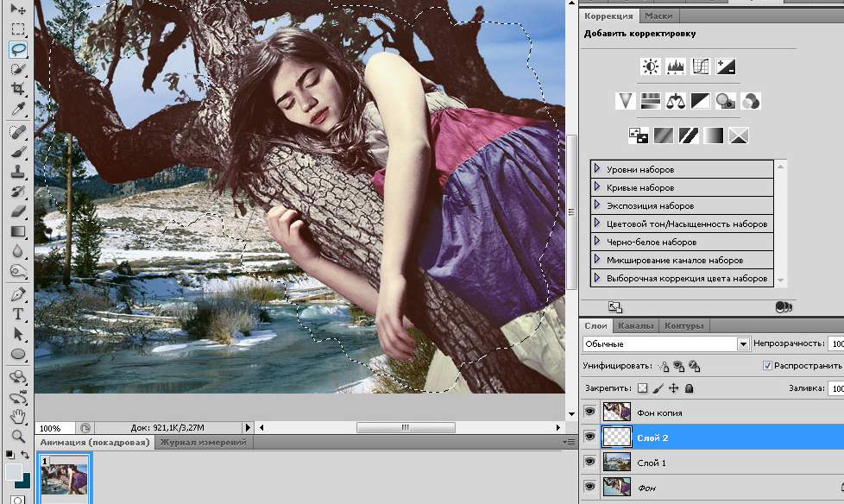Screen dimensions: 844x504
Task: Add a Threshold adjustment
Action: 689,135
